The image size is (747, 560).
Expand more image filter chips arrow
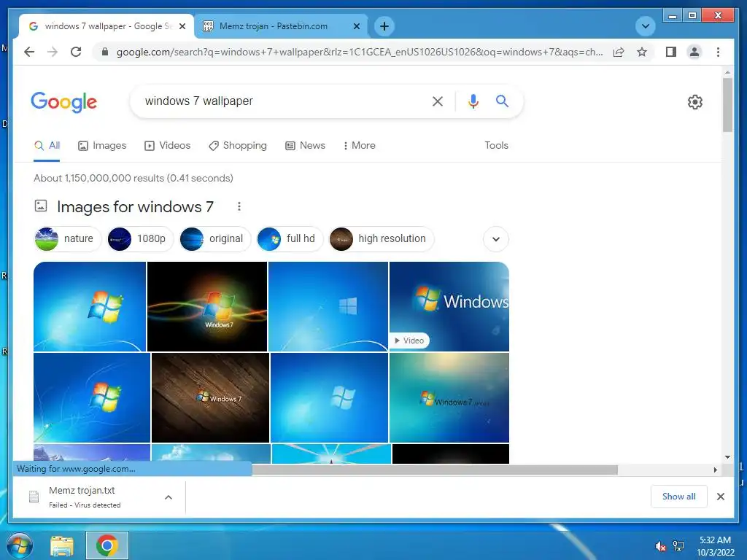point(496,239)
